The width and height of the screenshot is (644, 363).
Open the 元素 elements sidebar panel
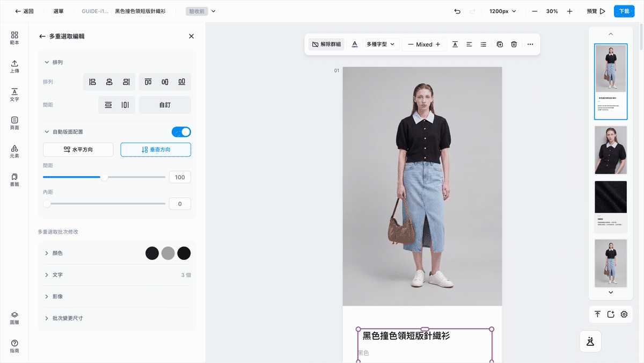click(14, 152)
